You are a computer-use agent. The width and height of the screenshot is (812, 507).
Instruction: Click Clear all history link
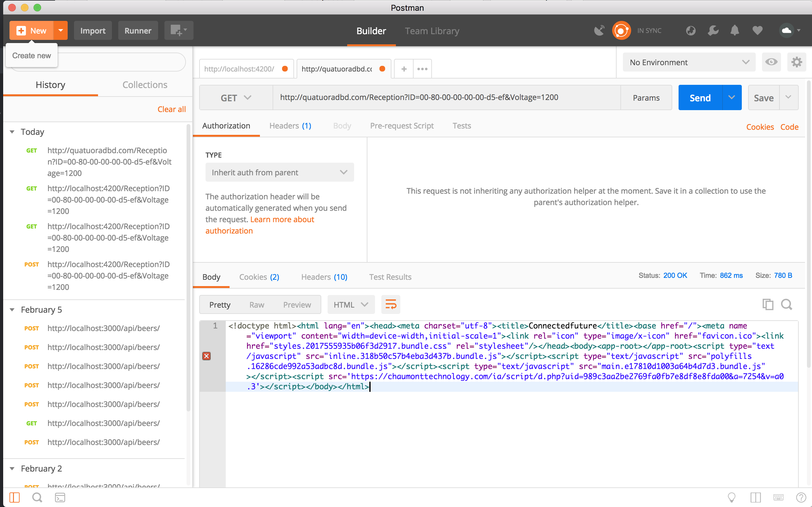pos(171,109)
